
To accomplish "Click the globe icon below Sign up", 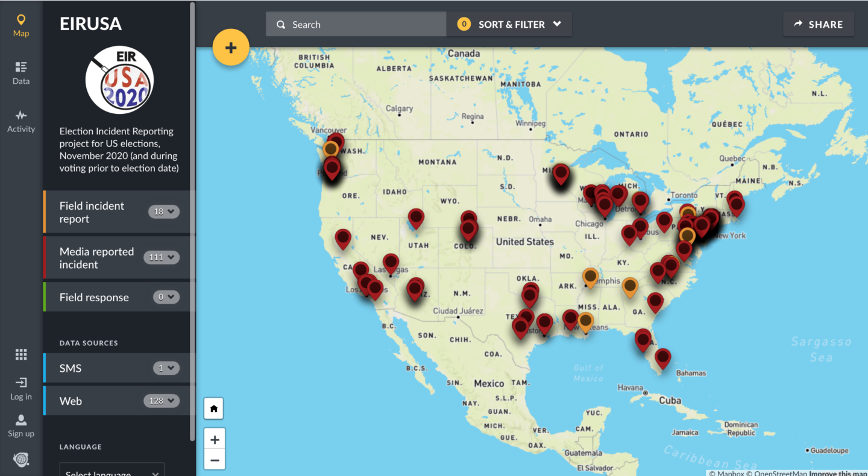I will [x=20, y=460].
